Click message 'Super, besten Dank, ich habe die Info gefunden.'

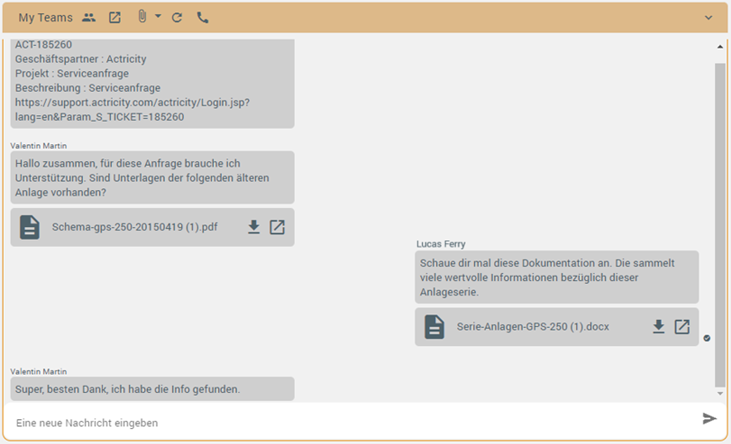coord(152,389)
